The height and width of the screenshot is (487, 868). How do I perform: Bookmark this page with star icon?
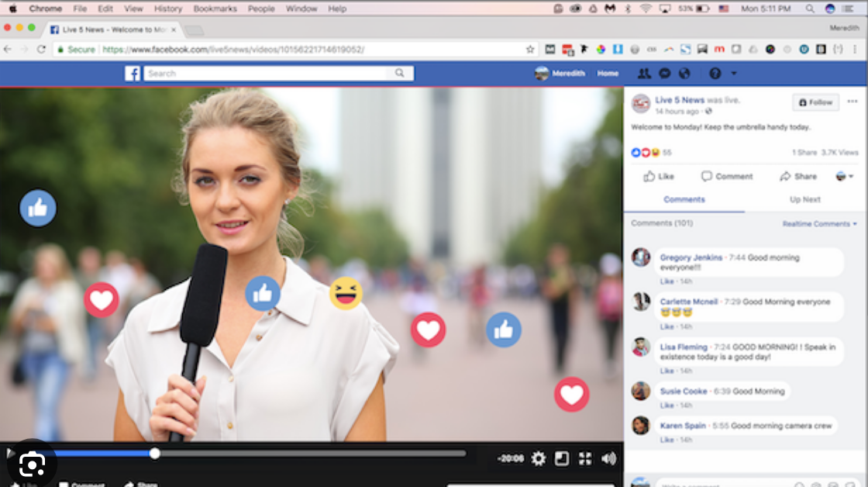point(530,50)
